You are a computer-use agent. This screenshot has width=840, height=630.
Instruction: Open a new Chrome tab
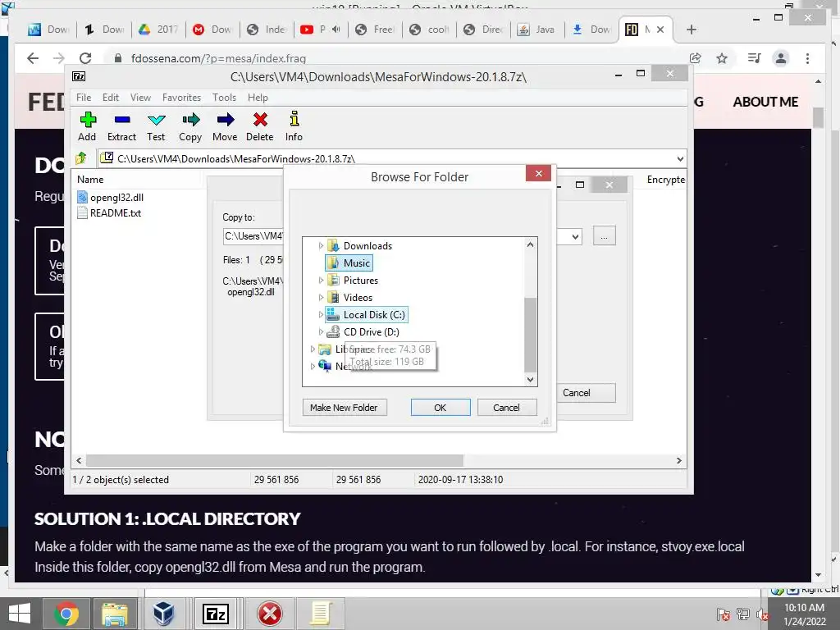pyautogui.click(x=692, y=30)
